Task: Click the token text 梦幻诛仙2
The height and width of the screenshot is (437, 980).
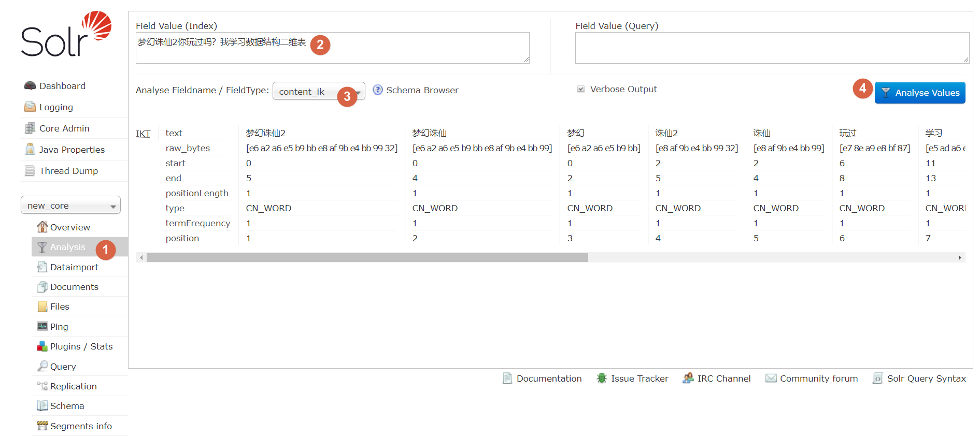Action: 266,133
